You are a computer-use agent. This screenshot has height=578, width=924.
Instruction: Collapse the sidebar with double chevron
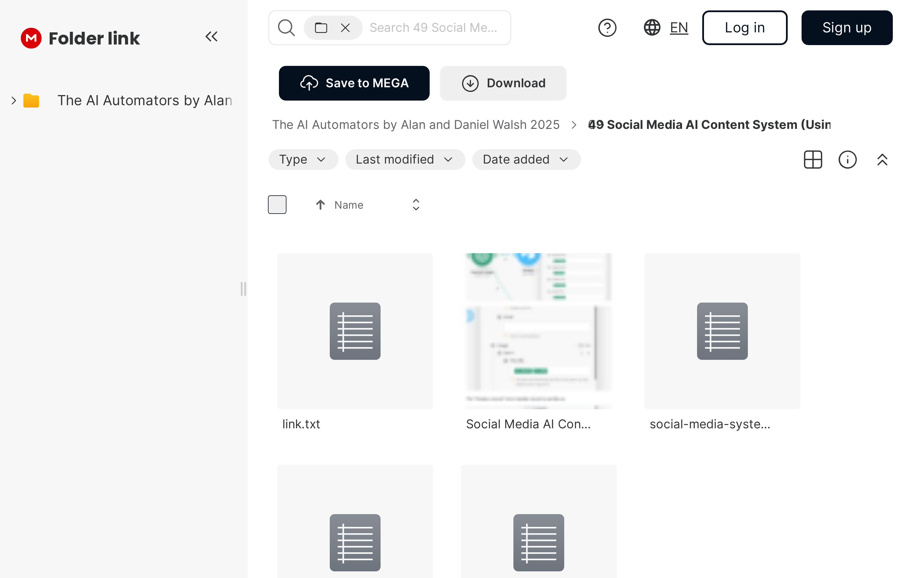212,37
